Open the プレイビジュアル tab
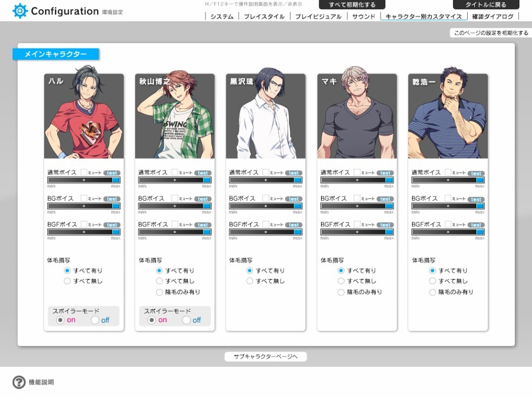Screen dimensions: 532x399 318,16
